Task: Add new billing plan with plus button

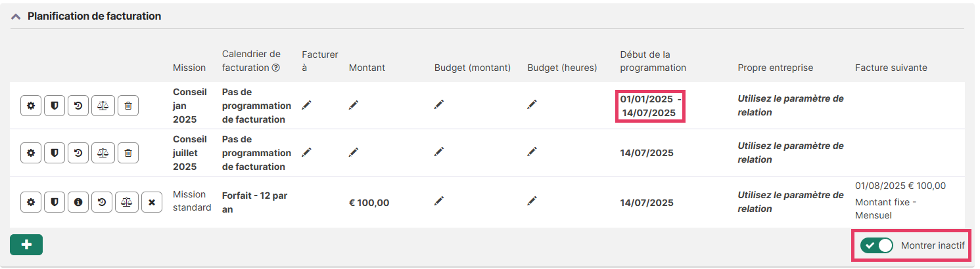Action: click(x=26, y=245)
